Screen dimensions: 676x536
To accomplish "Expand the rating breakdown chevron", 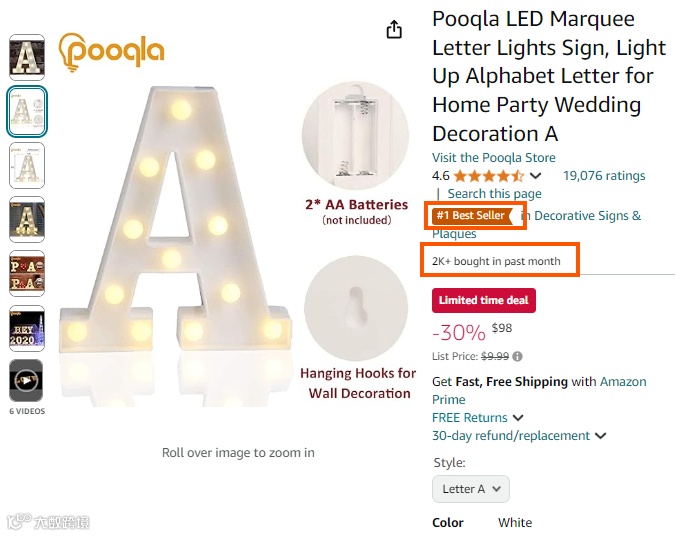I will 536,177.
